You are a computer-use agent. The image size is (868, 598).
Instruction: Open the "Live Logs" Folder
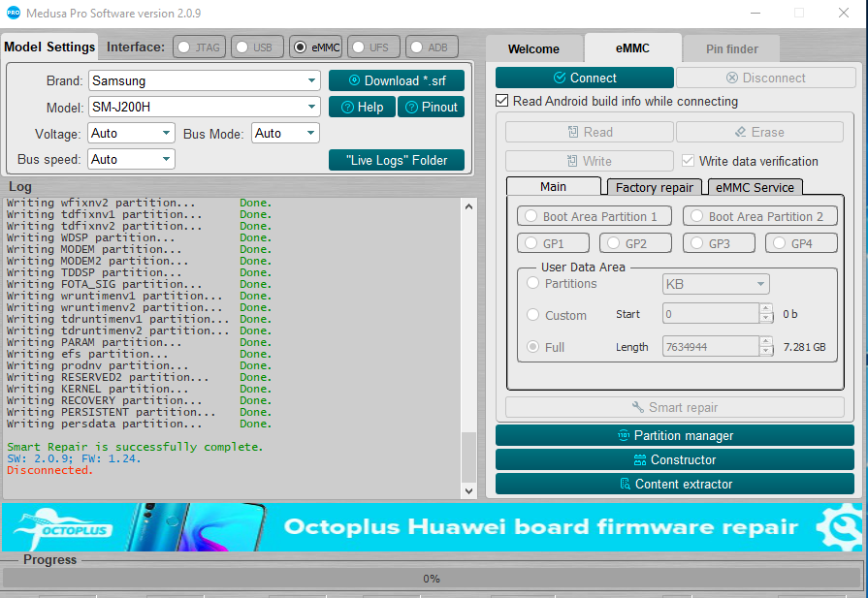point(397,160)
